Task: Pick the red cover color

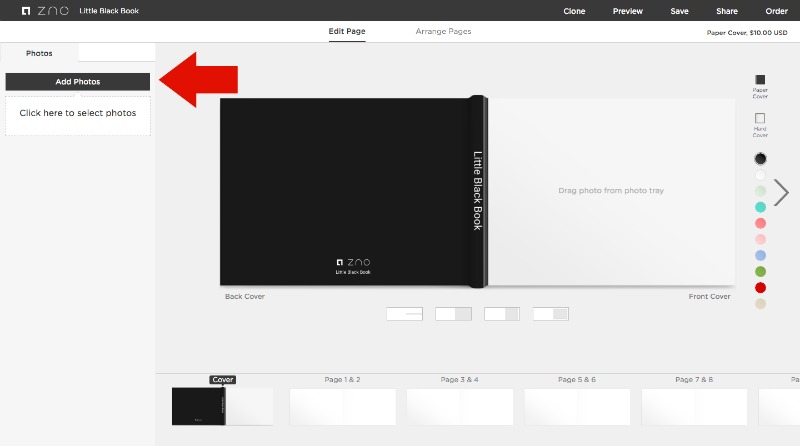Action: [760, 288]
